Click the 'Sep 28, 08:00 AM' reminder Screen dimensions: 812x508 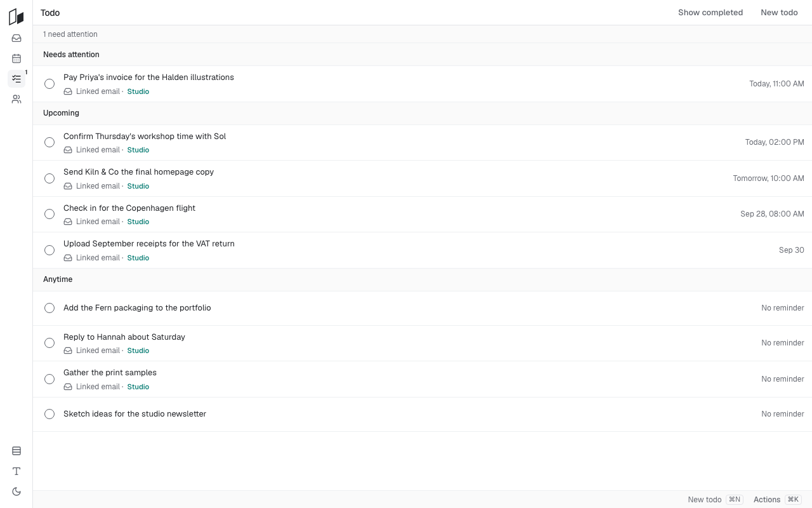pyautogui.click(x=772, y=214)
